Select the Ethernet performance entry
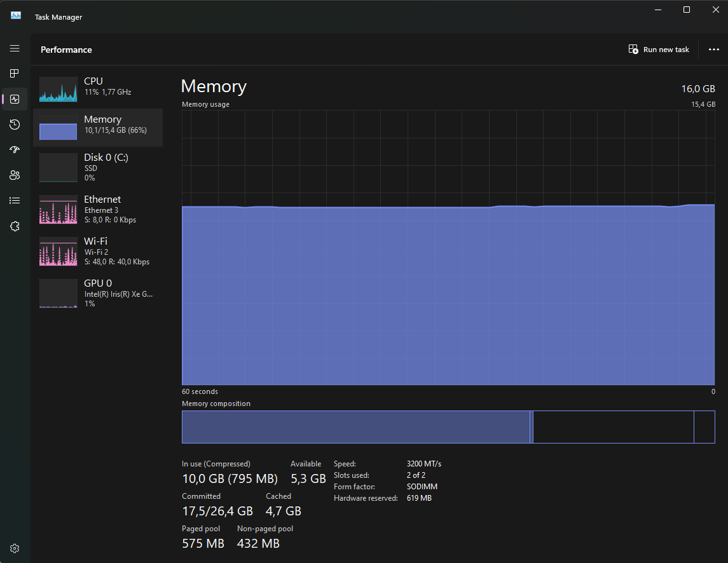 [98, 209]
